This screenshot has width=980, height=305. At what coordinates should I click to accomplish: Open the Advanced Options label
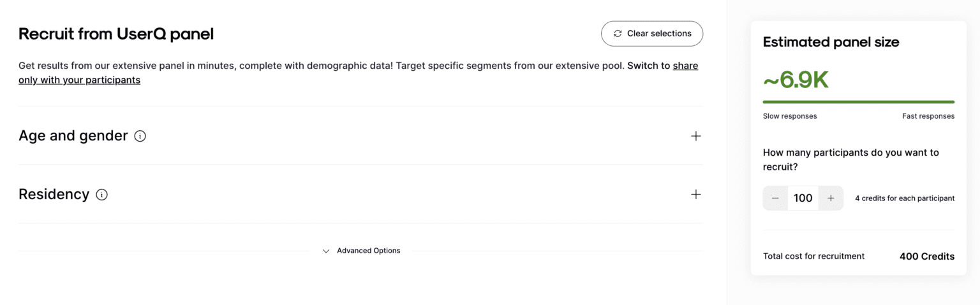(369, 251)
